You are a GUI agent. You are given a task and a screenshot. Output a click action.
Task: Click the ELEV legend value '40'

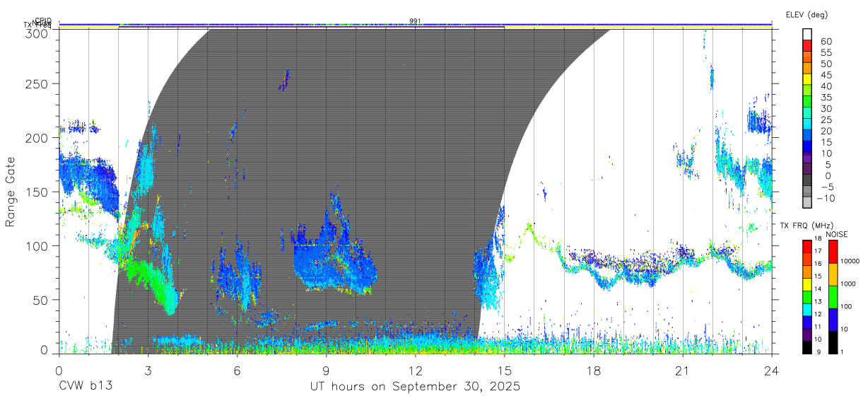pos(827,86)
